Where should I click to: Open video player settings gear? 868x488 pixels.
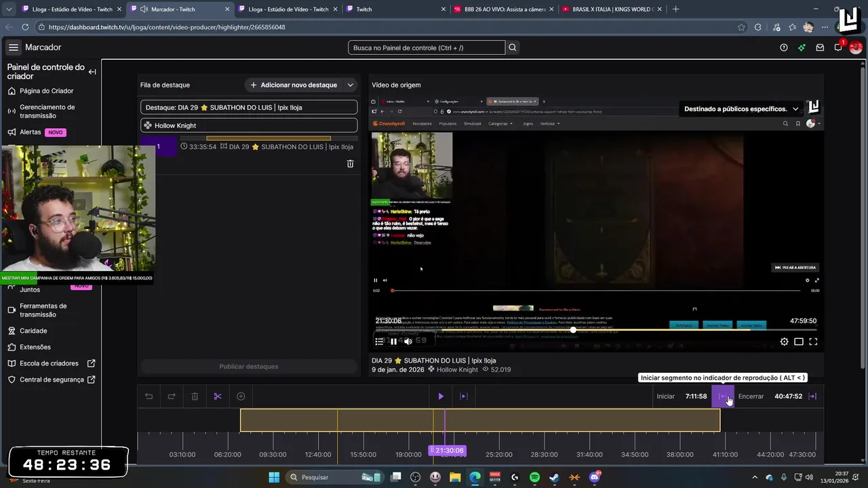[785, 342]
